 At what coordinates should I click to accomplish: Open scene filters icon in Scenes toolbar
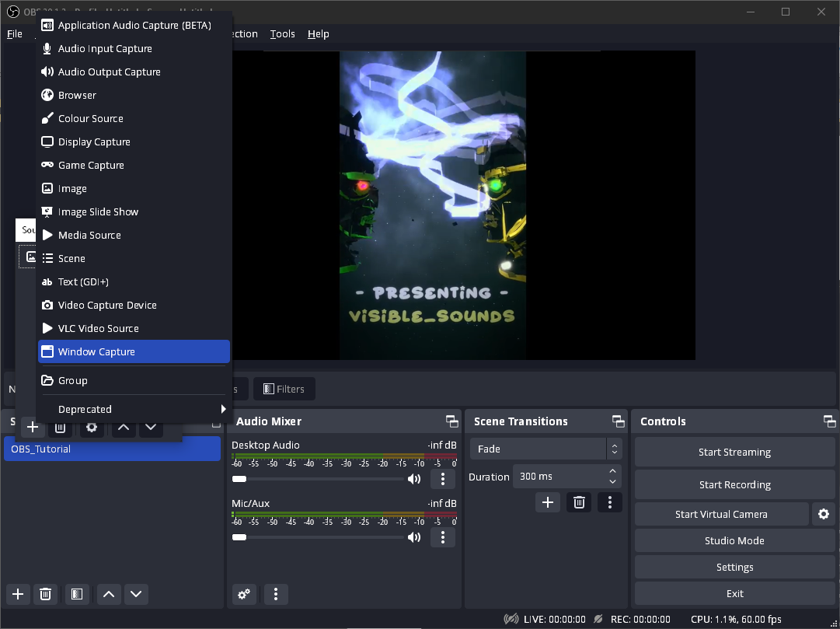pos(76,595)
